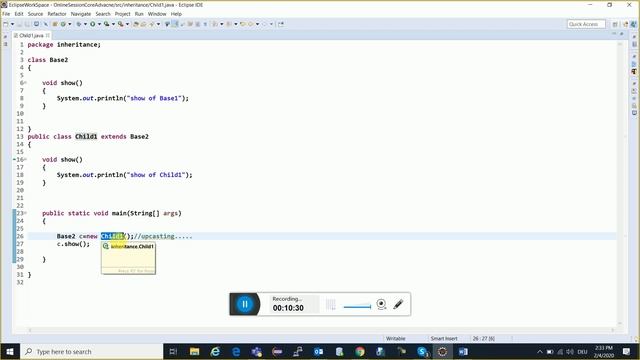
Task: Maximize the editor view area
Action: 622,33
